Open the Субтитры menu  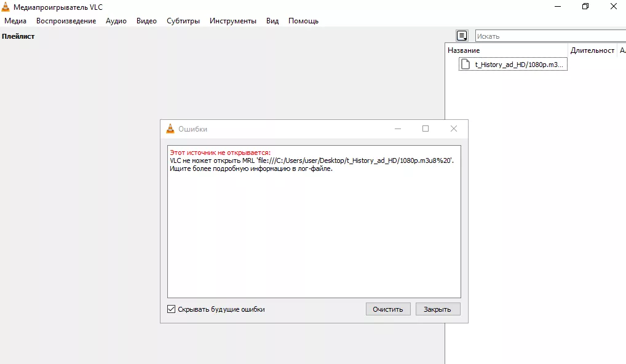click(183, 21)
